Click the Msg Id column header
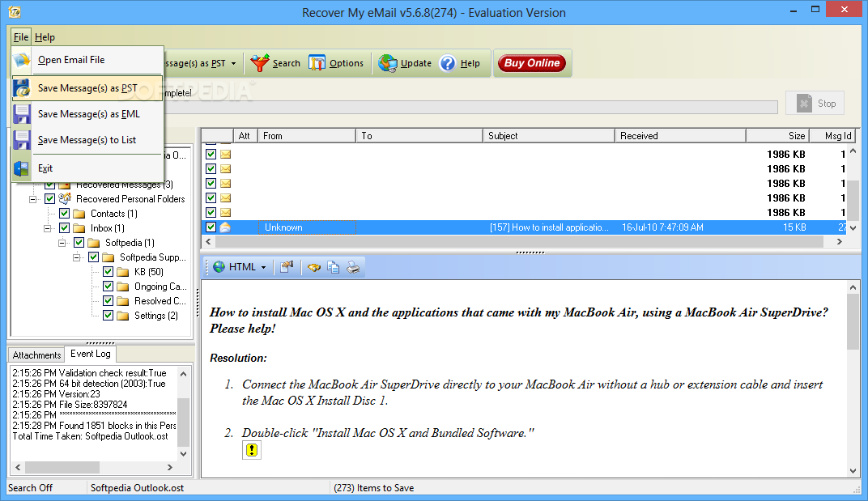This screenshot has height=501, width=868. pos(833,136)
